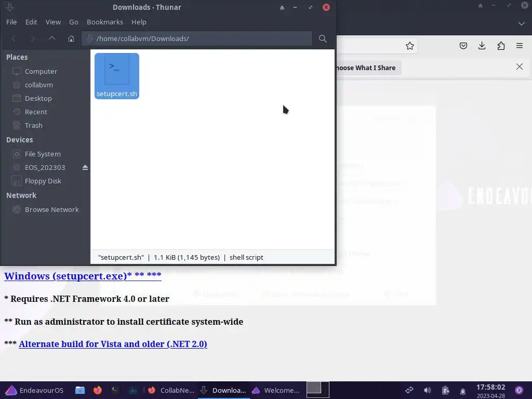532x399 pixels.
Task: Open Firefox Pocket save icon
Action: [x=463, y=46]
